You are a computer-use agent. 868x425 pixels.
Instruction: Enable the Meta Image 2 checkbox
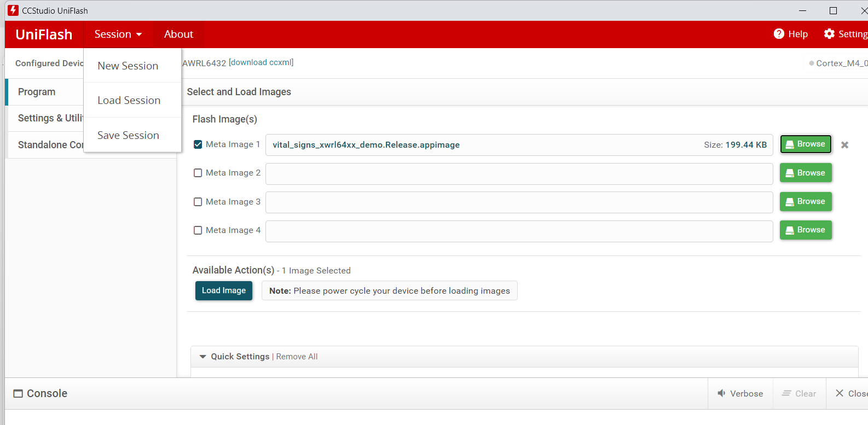pyautogui.click(x=198, y=173)
